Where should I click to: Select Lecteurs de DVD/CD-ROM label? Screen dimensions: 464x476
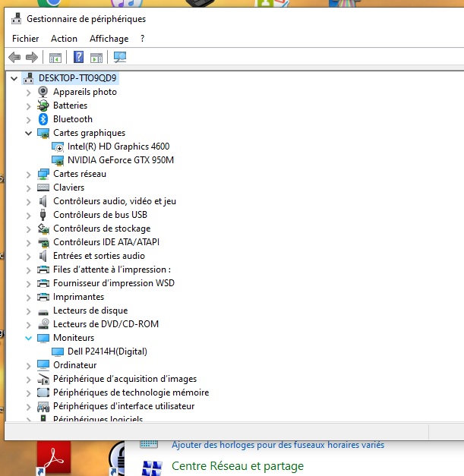pos(106,324)
